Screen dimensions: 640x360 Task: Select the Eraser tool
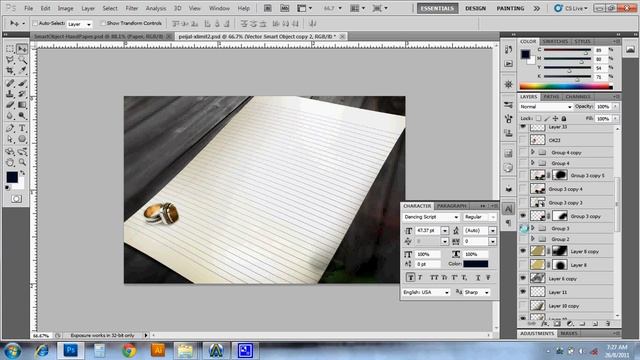coord(10,105)
